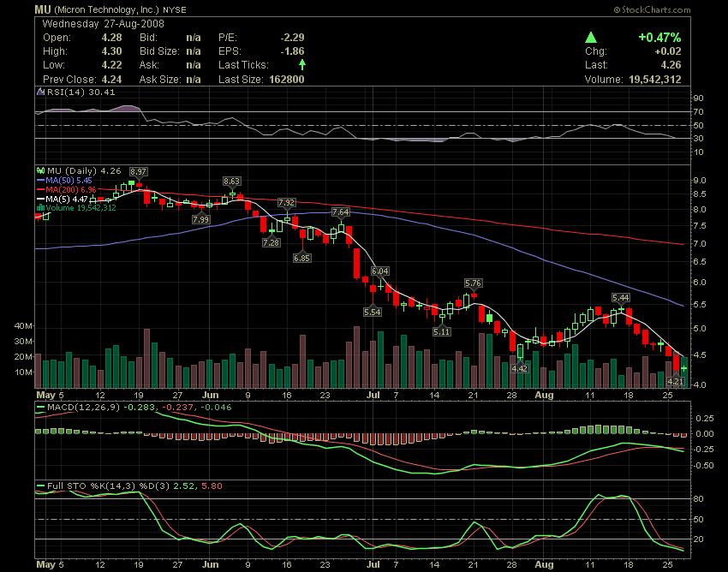Select the Low value 4.22

click(x=111, y=65)
